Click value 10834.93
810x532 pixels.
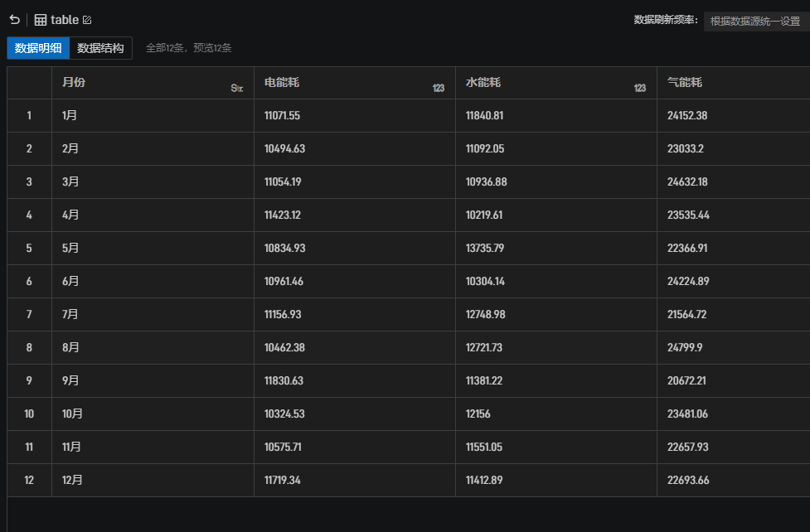(x=284, y=248)
